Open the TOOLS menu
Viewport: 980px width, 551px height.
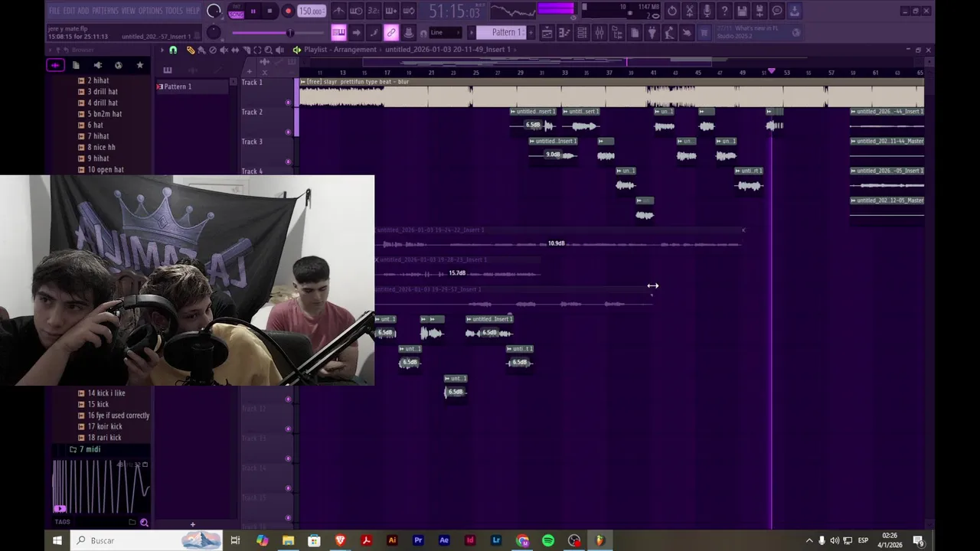(x=174, y=11)
